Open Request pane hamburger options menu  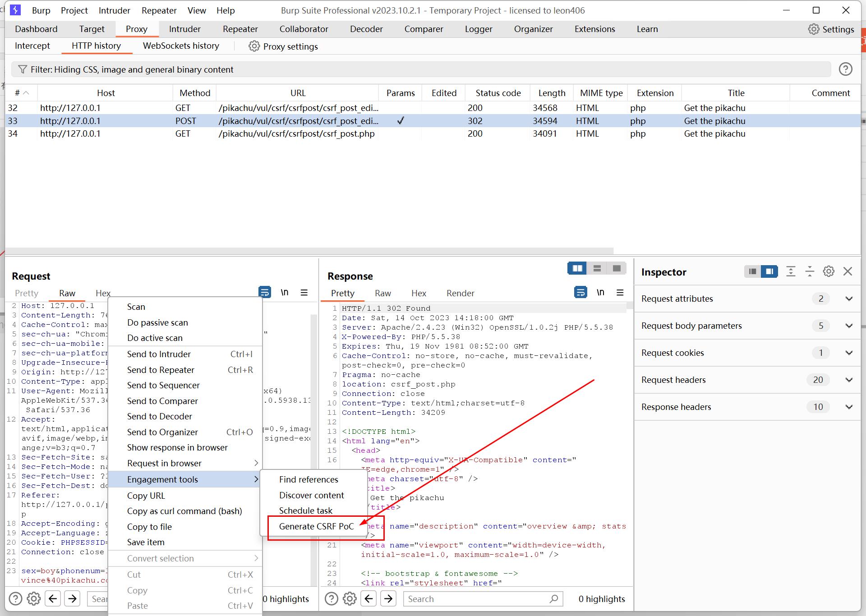coord(304,293)
